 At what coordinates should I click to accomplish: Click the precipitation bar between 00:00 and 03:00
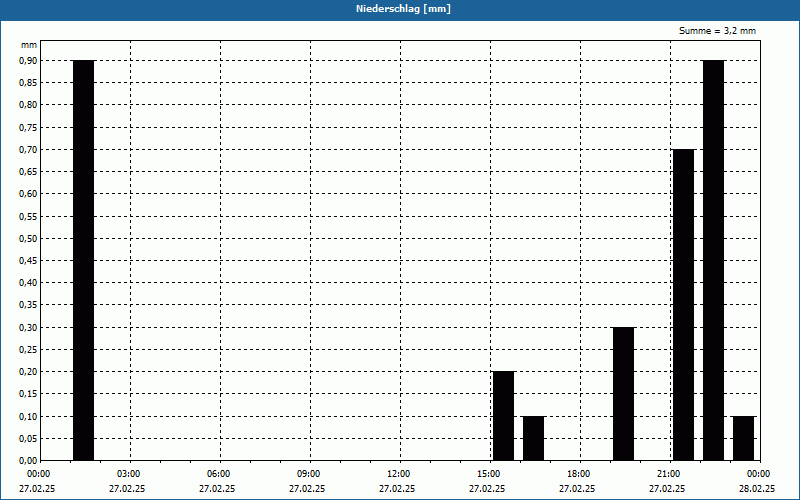(84, 260)
